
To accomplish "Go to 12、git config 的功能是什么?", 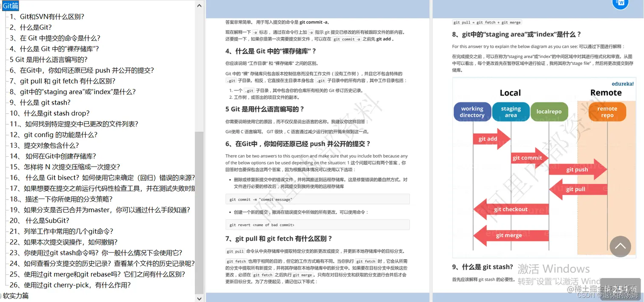I will pos(54,135).
